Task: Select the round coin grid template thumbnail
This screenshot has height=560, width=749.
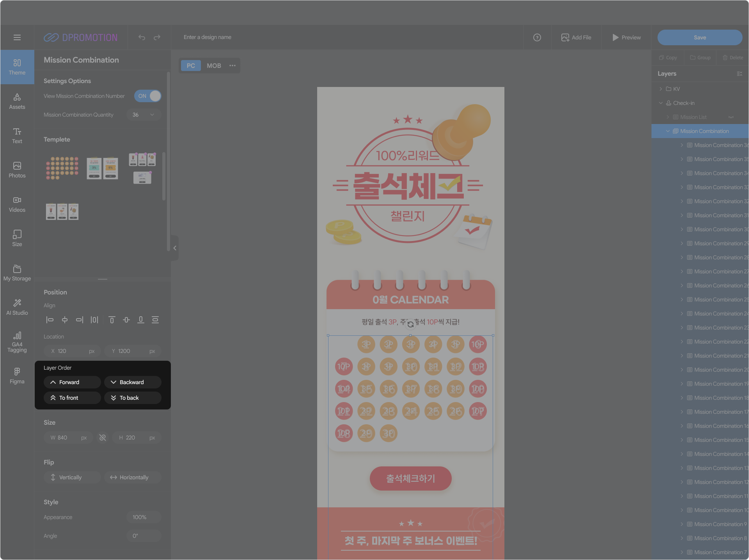Action: pos(62,168)
